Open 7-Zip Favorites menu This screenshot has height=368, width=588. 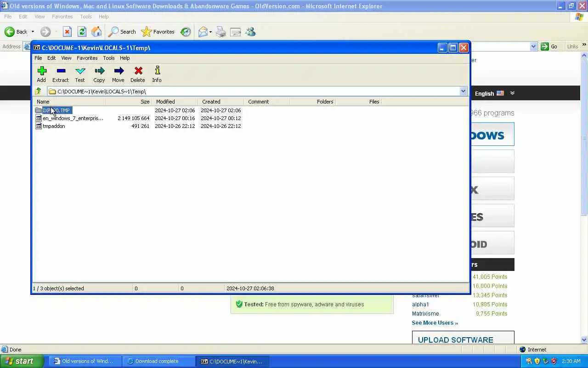click(87, 58)
